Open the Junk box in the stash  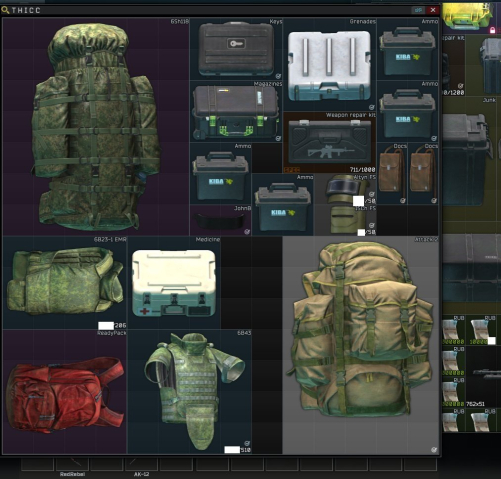[470, 158]
